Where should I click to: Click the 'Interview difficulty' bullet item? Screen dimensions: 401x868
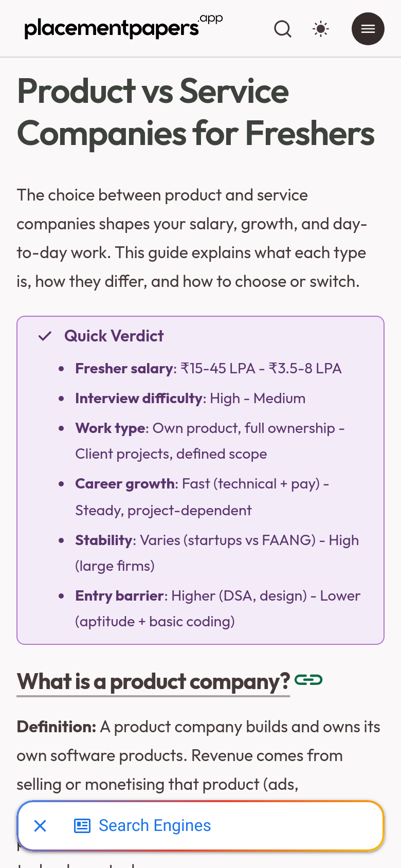click(x=190, y=399)
